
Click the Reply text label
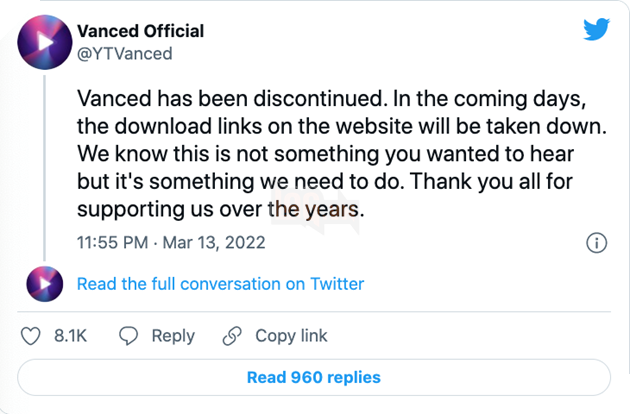pos(172,337)
